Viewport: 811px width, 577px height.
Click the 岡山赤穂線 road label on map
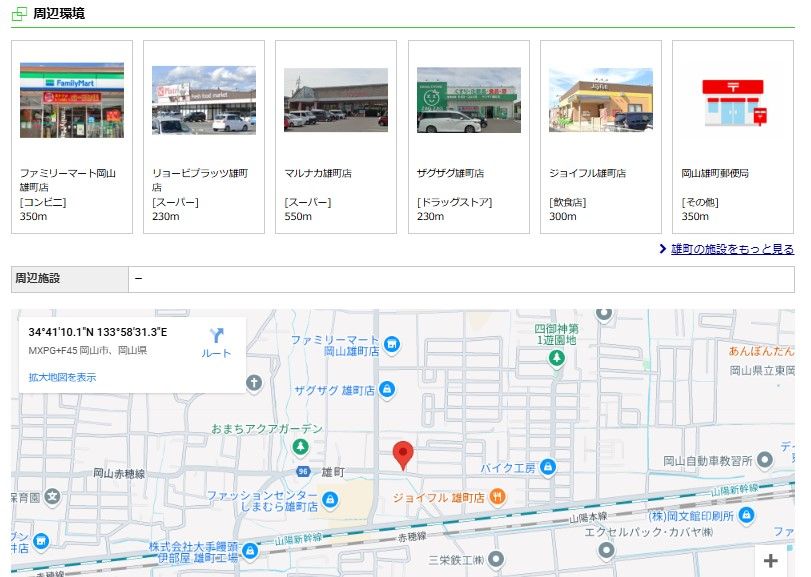119,473
